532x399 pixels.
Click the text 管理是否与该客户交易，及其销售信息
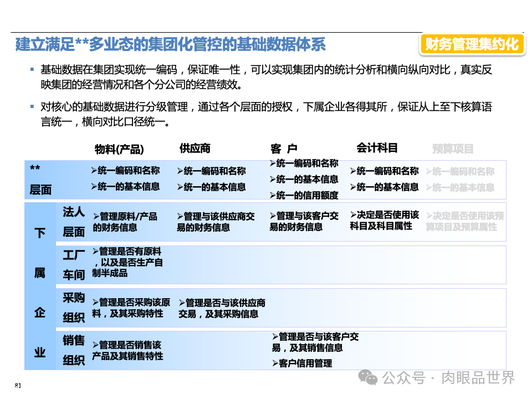[315, 342]
